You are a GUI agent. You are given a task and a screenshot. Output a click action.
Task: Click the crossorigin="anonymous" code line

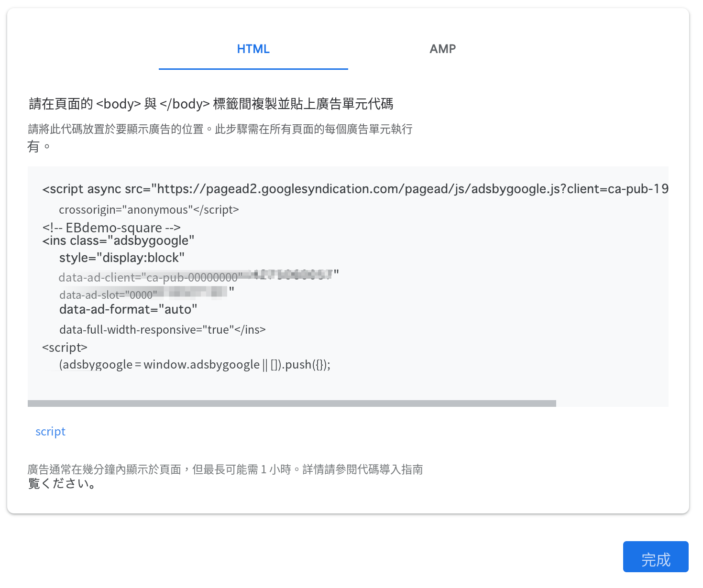coord(149,210)
